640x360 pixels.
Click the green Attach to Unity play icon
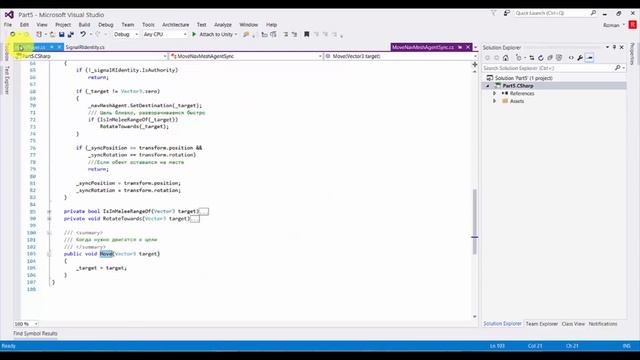pyautogui.click(x=194, y=35)
